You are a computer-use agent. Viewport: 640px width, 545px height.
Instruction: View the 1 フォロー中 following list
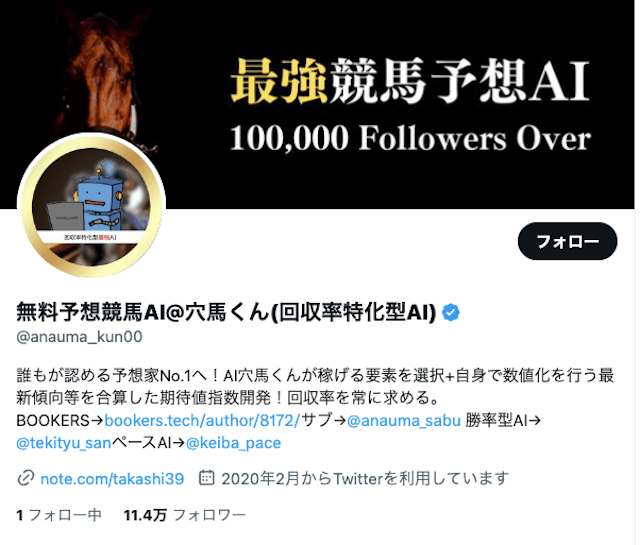click(x=59, y=515)
